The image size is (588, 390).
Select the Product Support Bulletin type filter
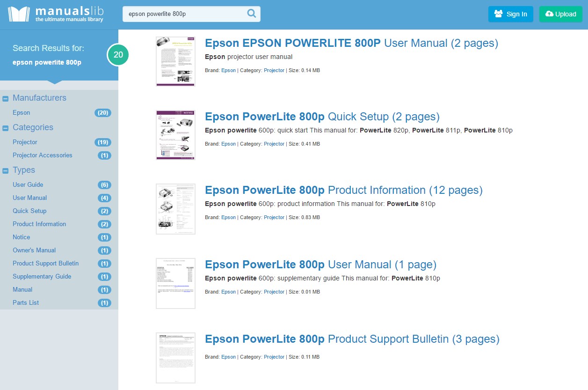tap(46, 264)
